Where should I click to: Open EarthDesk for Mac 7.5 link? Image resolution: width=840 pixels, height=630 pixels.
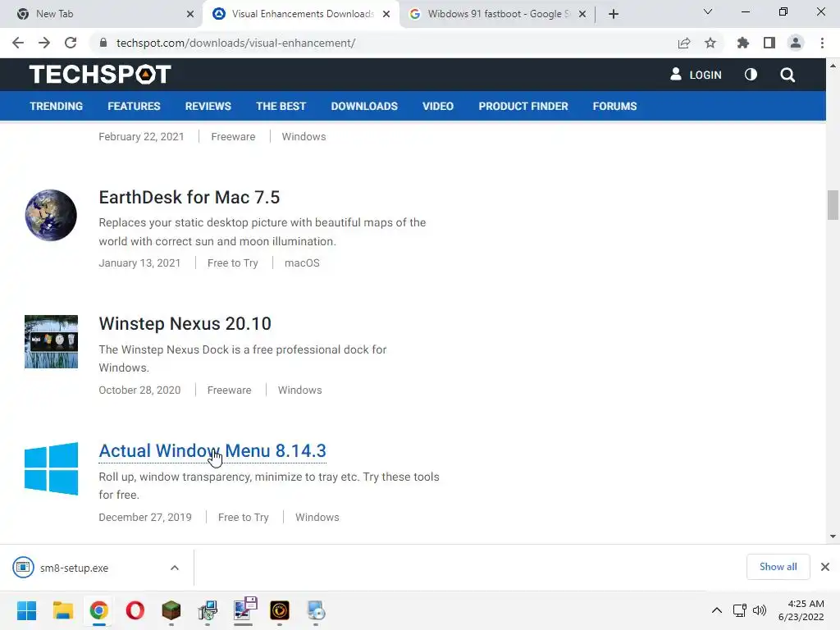pos(189,197)
